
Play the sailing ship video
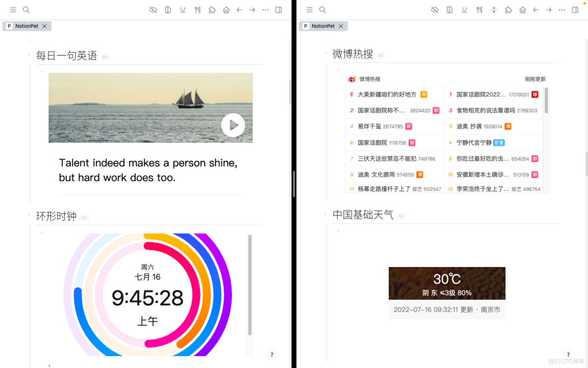coord(233,125)
